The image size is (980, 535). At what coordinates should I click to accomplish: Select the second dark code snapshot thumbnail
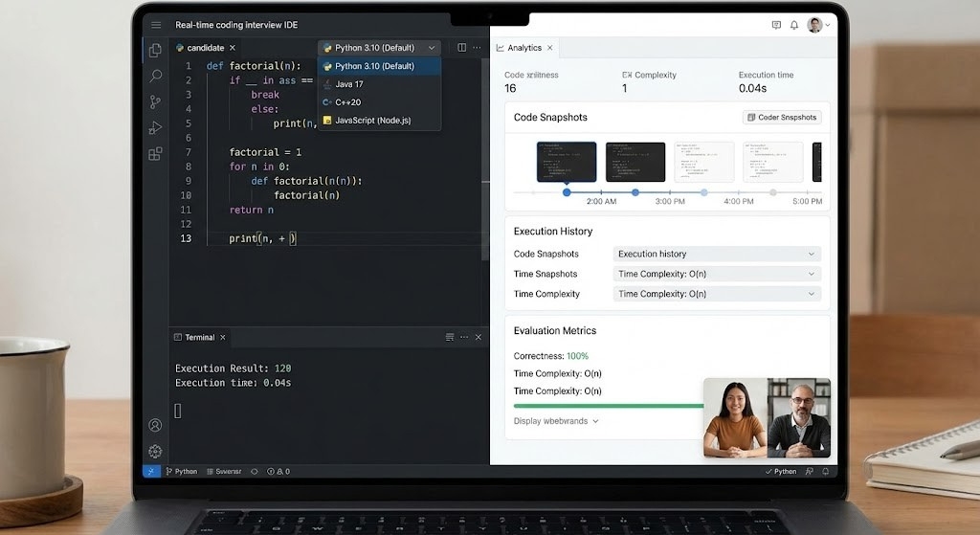[635, 162]
